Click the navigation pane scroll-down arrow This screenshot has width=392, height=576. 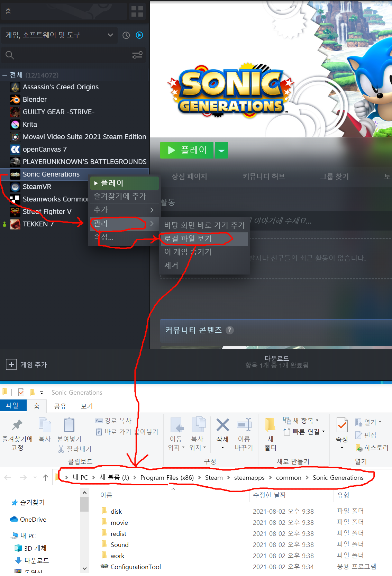click(x=84, y=568)
